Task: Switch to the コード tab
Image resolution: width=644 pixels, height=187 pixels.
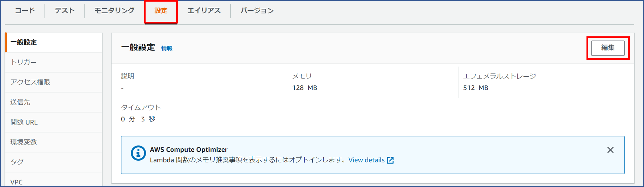Action: point(25,11)
